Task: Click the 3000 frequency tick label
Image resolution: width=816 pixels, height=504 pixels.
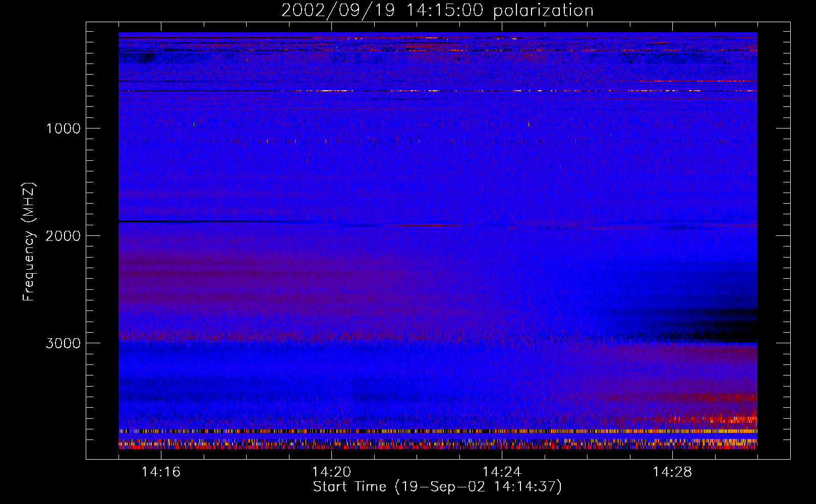Action: [x=63, y=343]
